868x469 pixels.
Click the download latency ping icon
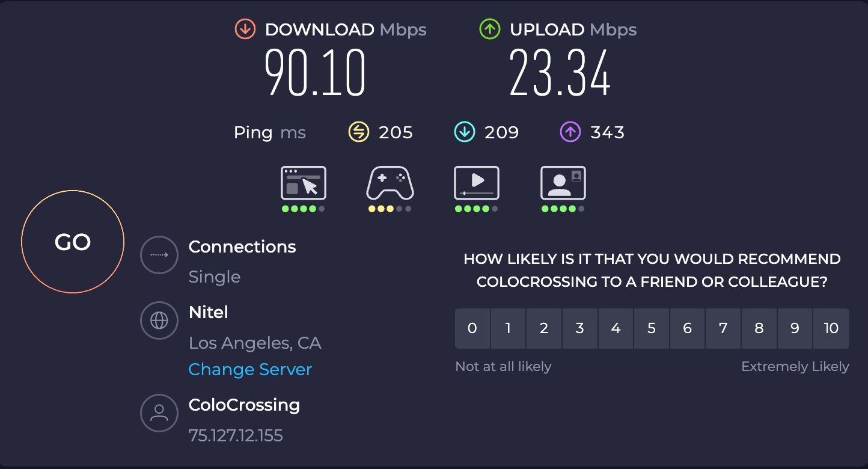(x=465, y=132)
